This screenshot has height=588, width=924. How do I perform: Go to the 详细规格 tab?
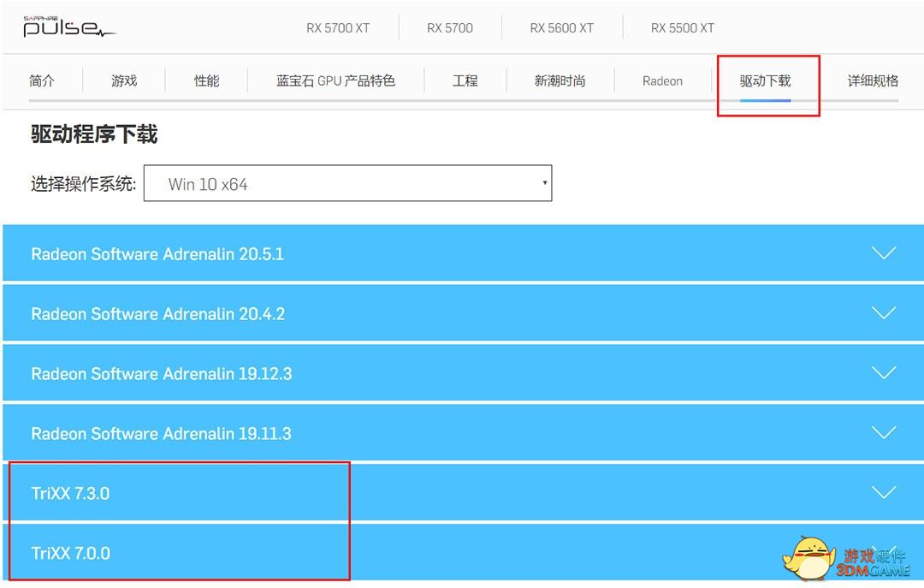873,80
